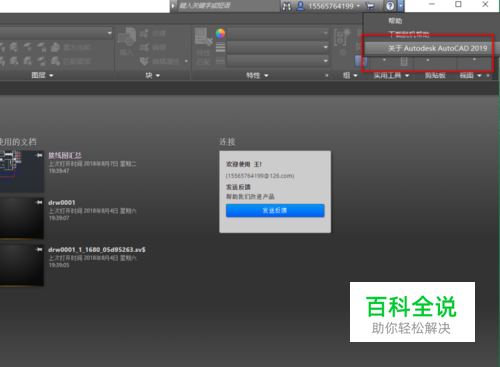This screenshot has width=500, height=367.
Task: Toggle pin on drw0001_1_1680_05d95263.sv$ document
Action: (39, 249)
